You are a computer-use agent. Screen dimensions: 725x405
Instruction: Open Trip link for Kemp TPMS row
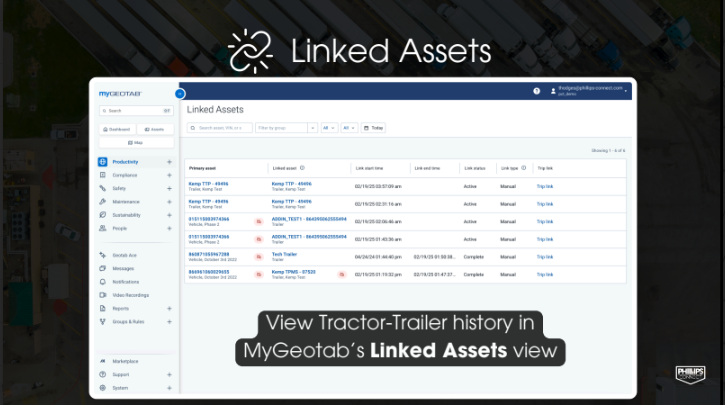click(545, 275)
